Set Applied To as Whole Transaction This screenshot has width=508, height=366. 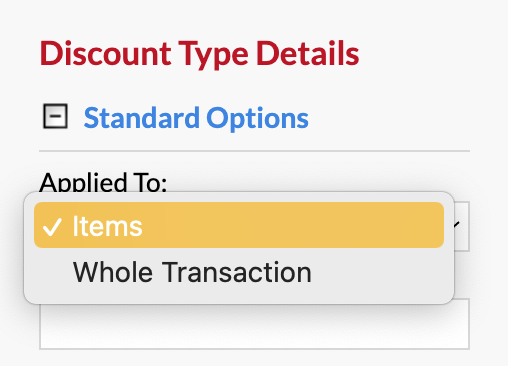coord(239,272)
